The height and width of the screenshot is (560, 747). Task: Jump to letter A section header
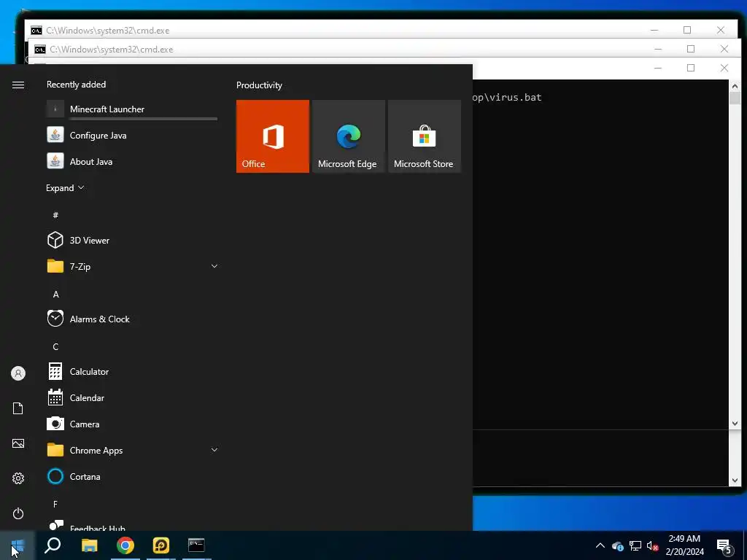click(x=55, y=295)
